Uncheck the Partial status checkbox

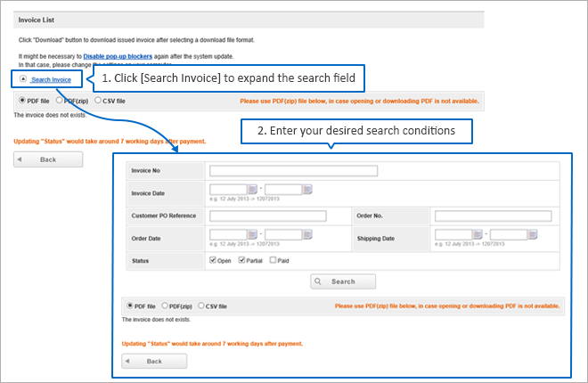point(241,260)
